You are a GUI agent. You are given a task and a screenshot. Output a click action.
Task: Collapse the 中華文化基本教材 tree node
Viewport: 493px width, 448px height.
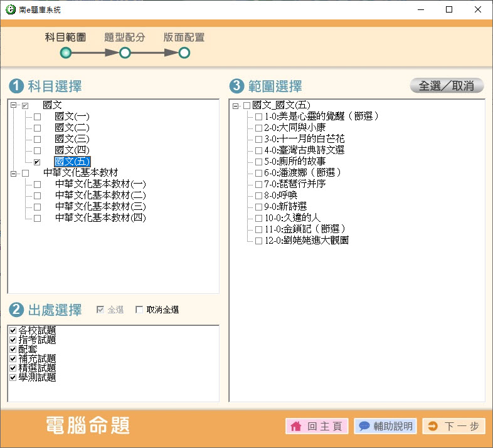tap(14, 173)
